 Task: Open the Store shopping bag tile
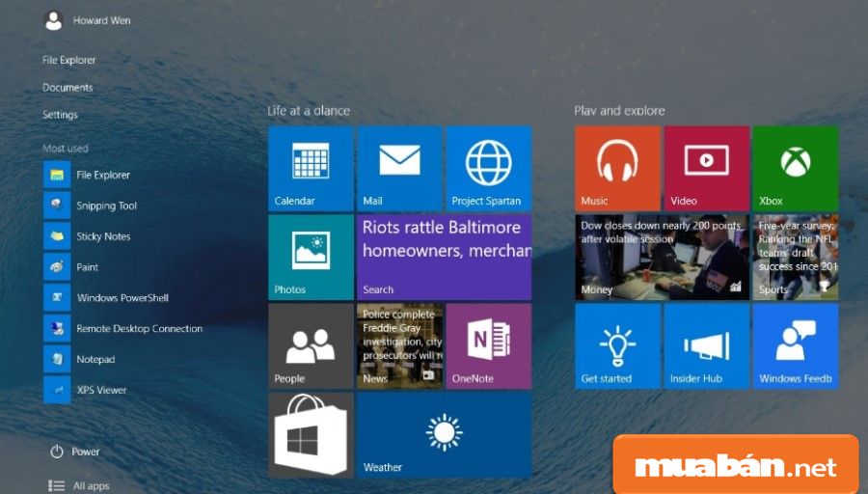pyautogui.click(x=311, y=435)
